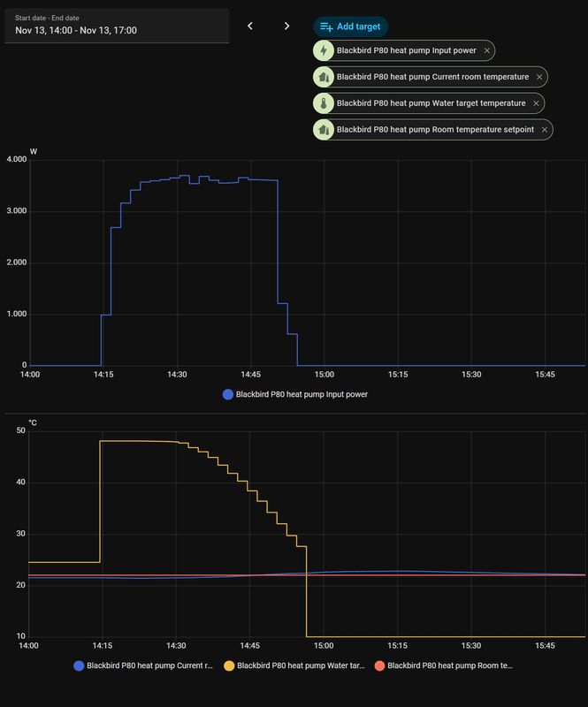Click the home thermometer icon on Room temperature setpoint chip
The height and width of the screenshot is (707, 588).
click(x=324, y=130)
